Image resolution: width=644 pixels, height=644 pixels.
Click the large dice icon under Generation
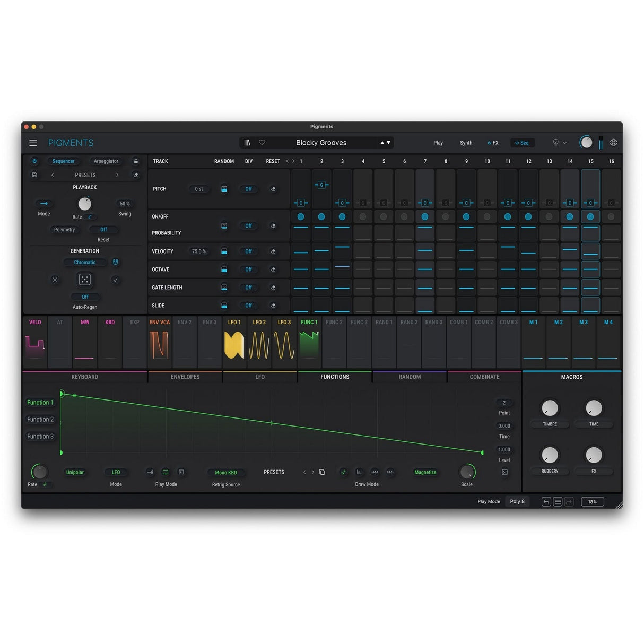(85, 279)
